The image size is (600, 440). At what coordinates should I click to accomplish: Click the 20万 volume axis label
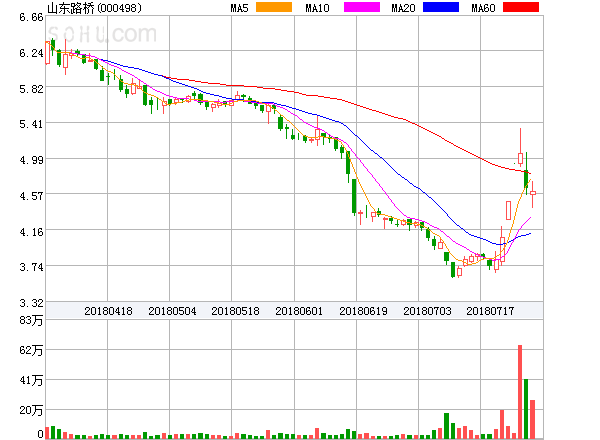point(31,411)
